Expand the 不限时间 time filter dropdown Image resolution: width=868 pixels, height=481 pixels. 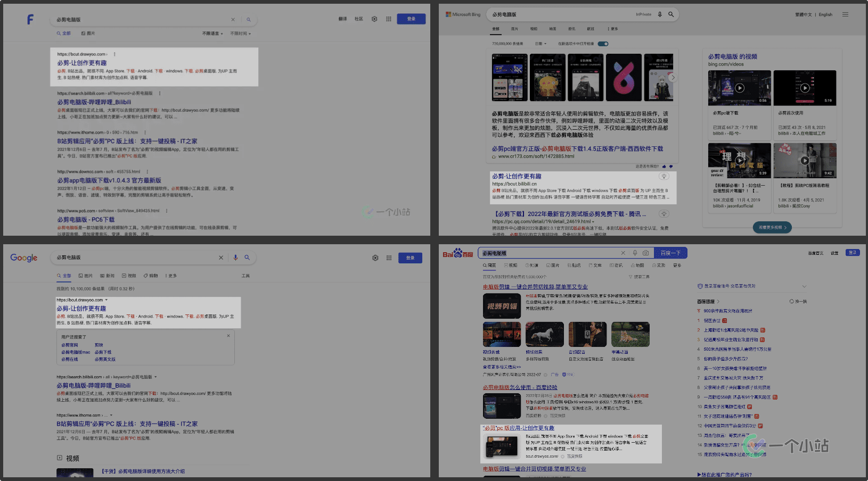pos(240,34)
